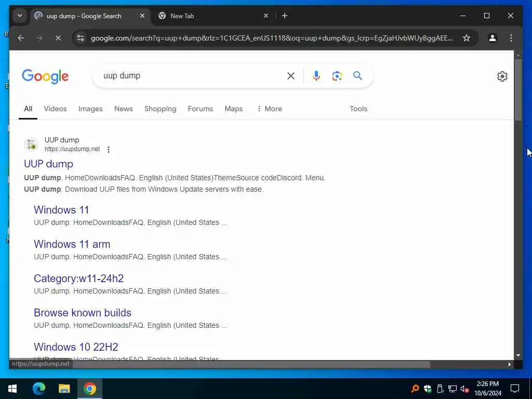Clear the search query with X
Screen dimensions: 532x399
point(291,76)
